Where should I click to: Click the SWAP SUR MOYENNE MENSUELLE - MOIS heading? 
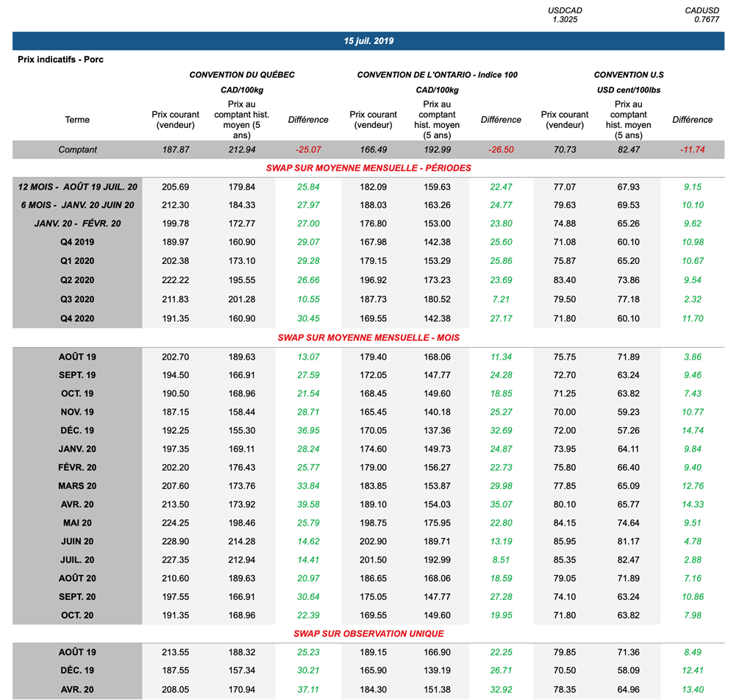[368, 338]
